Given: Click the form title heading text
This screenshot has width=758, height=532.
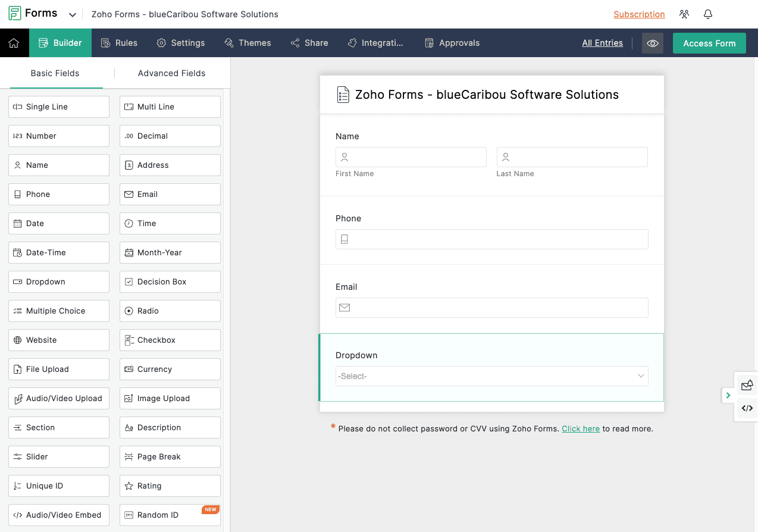Looking at the screenshot, I should [487, 95].
